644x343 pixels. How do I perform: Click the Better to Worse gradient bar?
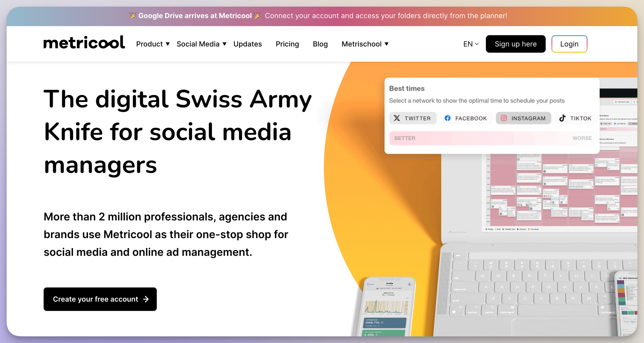(492, 138)
